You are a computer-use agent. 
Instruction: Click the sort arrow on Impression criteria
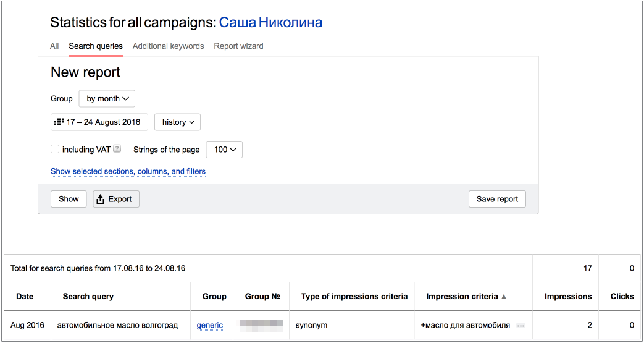504,297
